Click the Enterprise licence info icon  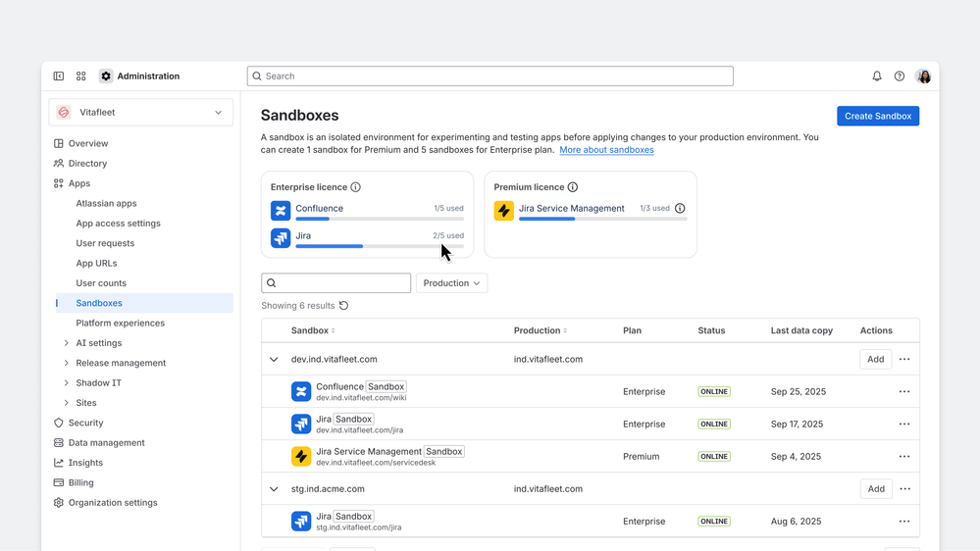(x=356, y=187)
